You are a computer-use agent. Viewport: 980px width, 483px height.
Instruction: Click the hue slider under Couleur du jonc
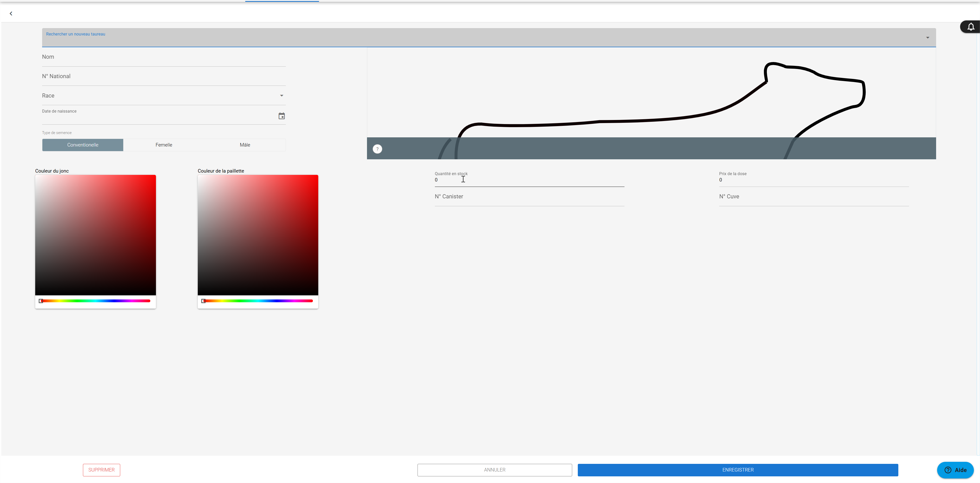tap(95, 301)
